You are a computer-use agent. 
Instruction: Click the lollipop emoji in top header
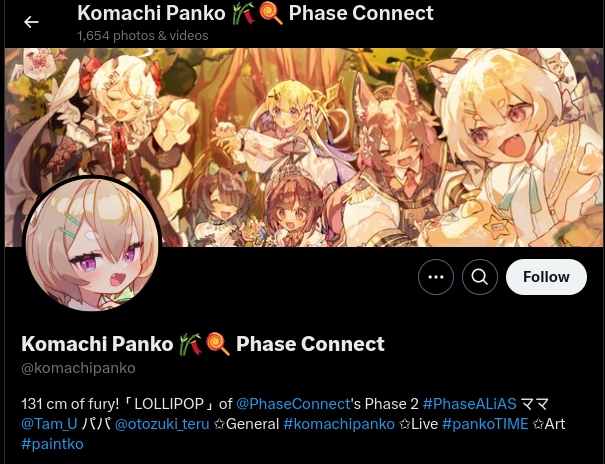pos(270,13)
